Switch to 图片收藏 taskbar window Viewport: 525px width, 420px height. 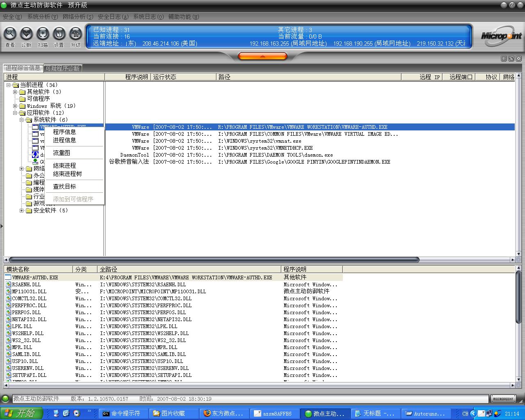click(x=174, y=413)
